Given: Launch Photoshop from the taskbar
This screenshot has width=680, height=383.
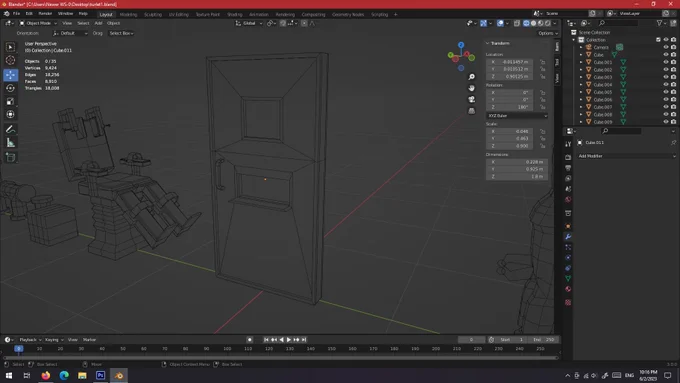Looking at the screenshot, I should pyautogui.click(x=100, y=376).
